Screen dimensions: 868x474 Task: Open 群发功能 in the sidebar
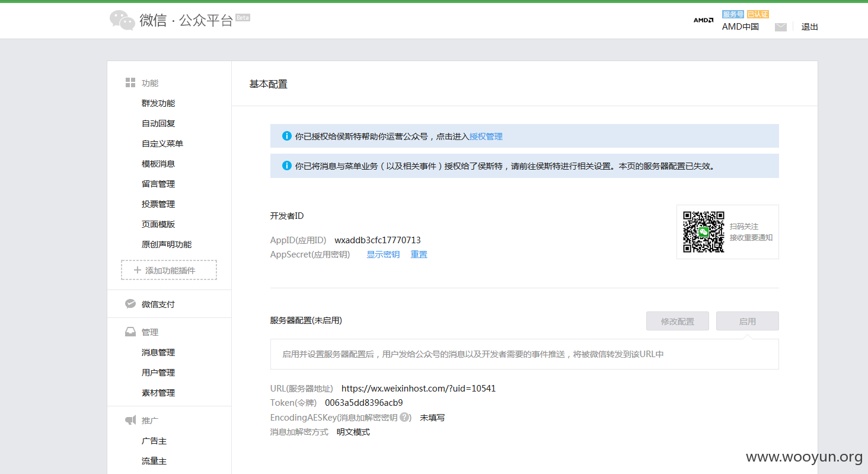(x=158, y=103)
